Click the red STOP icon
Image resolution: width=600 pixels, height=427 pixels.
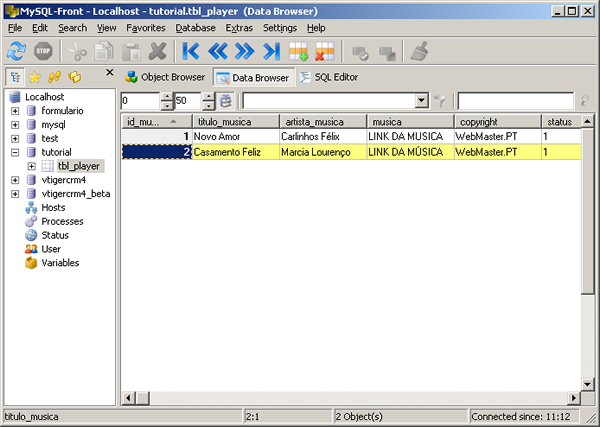[x=43, y=51]
